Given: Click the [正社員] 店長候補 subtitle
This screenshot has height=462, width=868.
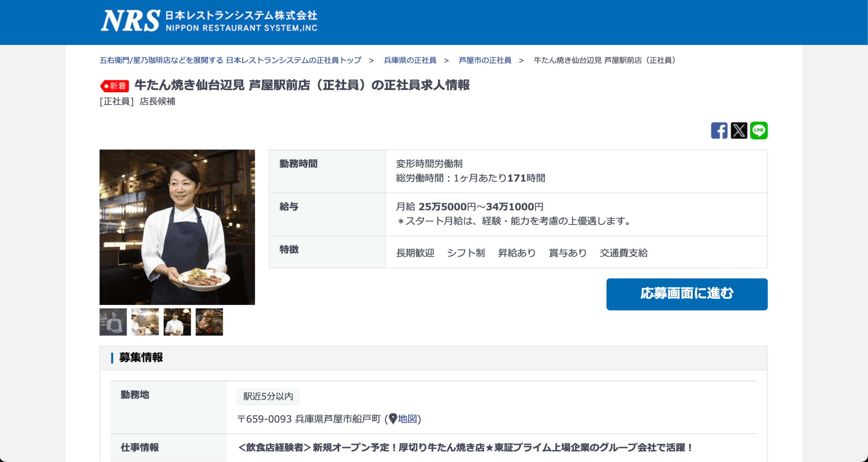Looking at the screenshot, I should click(138, 101).
